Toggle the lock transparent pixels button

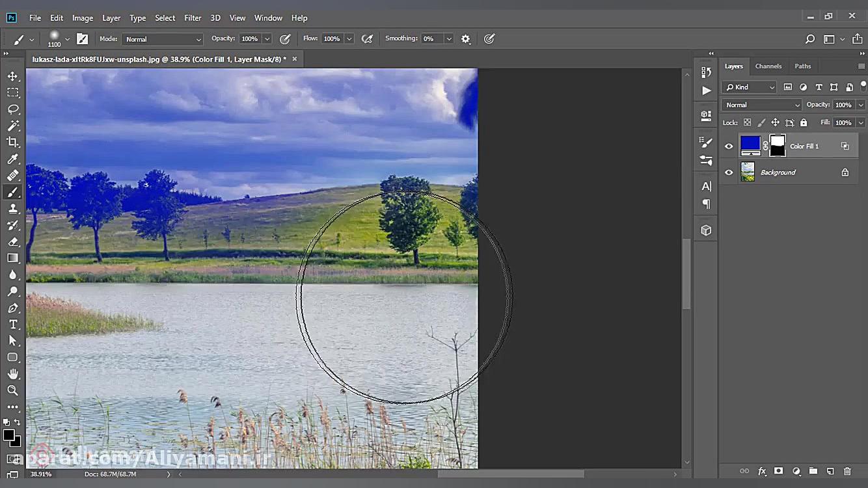[747, 122]
